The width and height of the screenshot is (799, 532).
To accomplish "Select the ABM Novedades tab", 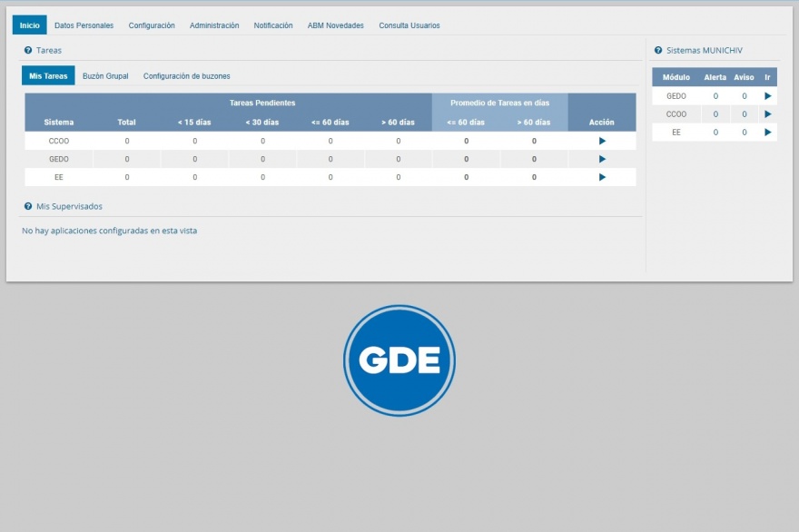I will coord(335,25).
